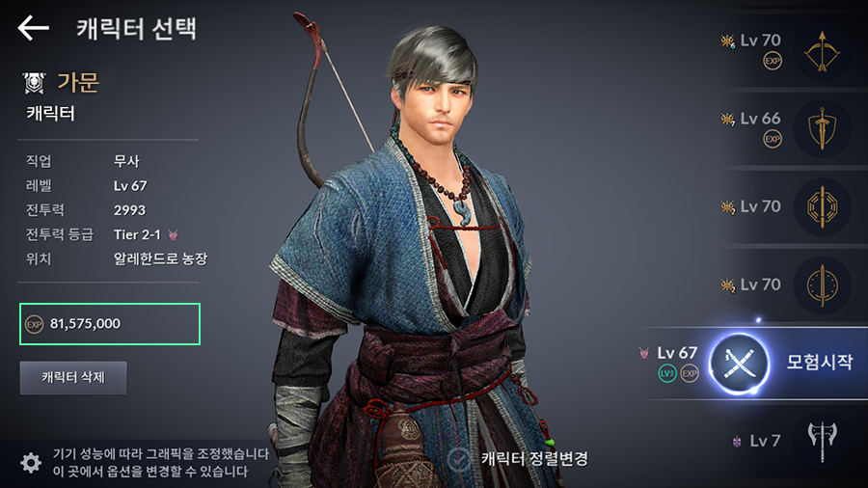Toggle the 캐릭터 정렬변경 check icon
This screenshot has width=868, height=488.
[x=458, y=459]
